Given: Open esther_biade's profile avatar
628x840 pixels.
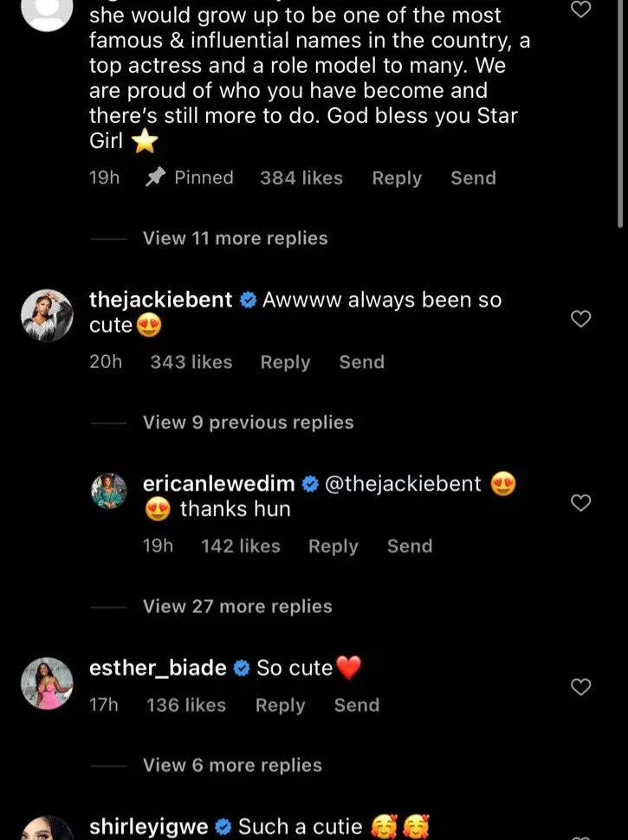Looking at the screenshot, I should coord(46,683).
